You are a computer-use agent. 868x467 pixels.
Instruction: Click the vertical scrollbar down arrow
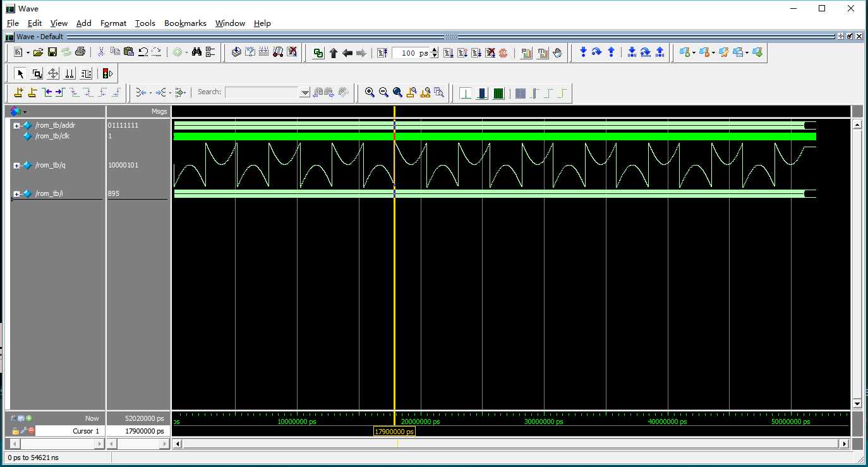pos(857,403)
